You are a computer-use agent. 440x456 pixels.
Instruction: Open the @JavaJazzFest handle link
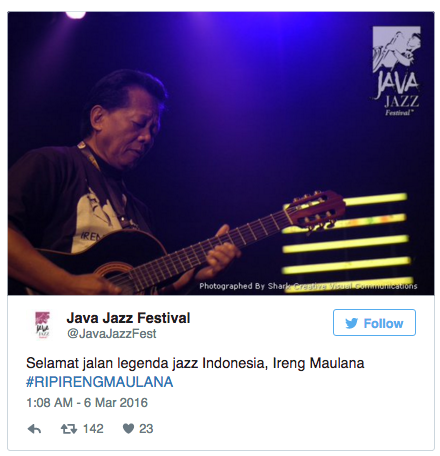112,334
